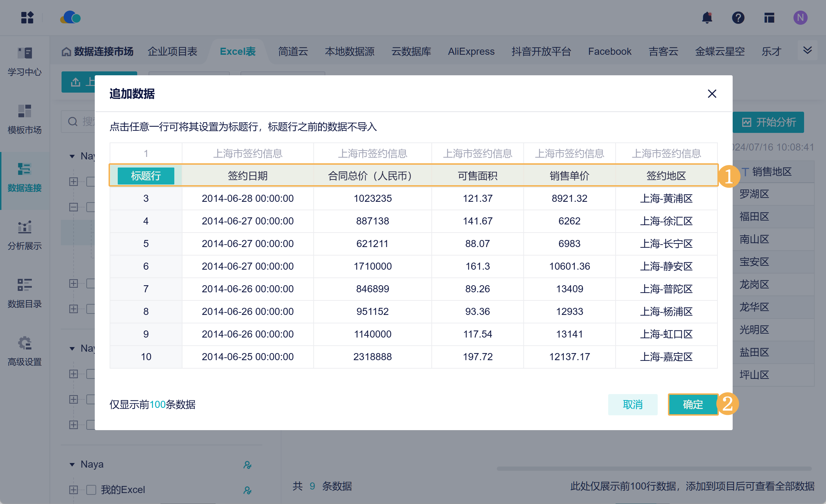
Task: Expand the 我的Excel tree node
Action: click(74, 490)
